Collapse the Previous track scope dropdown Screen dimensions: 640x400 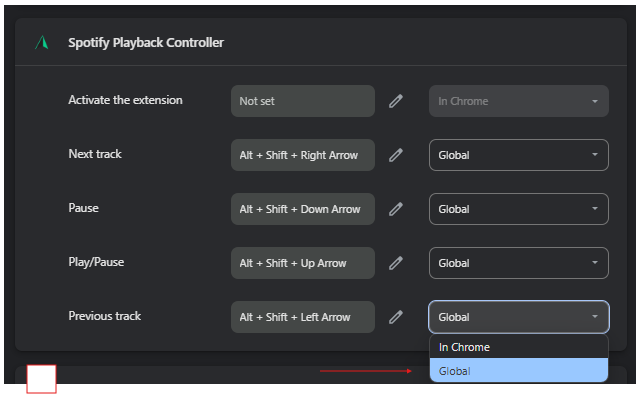(518, 317)
